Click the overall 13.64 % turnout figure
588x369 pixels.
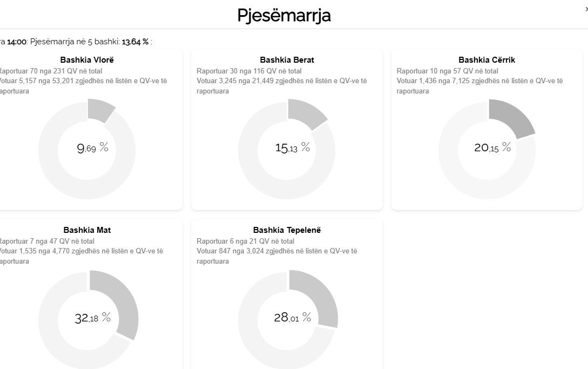[x=135, y=42]
